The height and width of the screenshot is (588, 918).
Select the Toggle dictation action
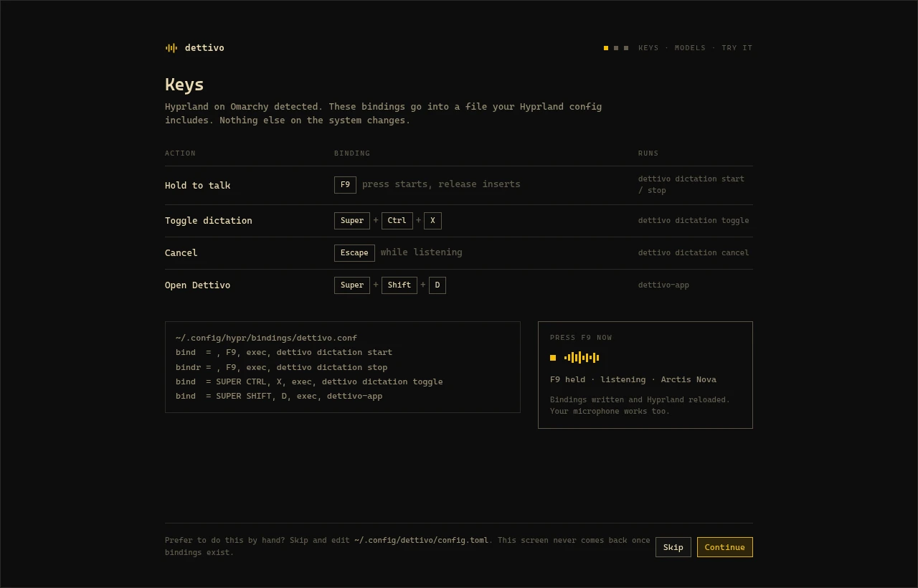pyautogui.click(x=209, y=221)
